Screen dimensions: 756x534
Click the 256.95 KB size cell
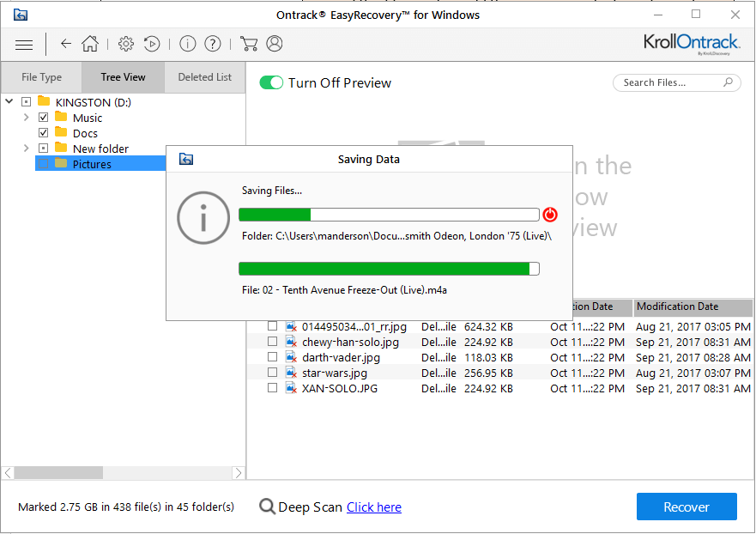[x=488, y=373]
